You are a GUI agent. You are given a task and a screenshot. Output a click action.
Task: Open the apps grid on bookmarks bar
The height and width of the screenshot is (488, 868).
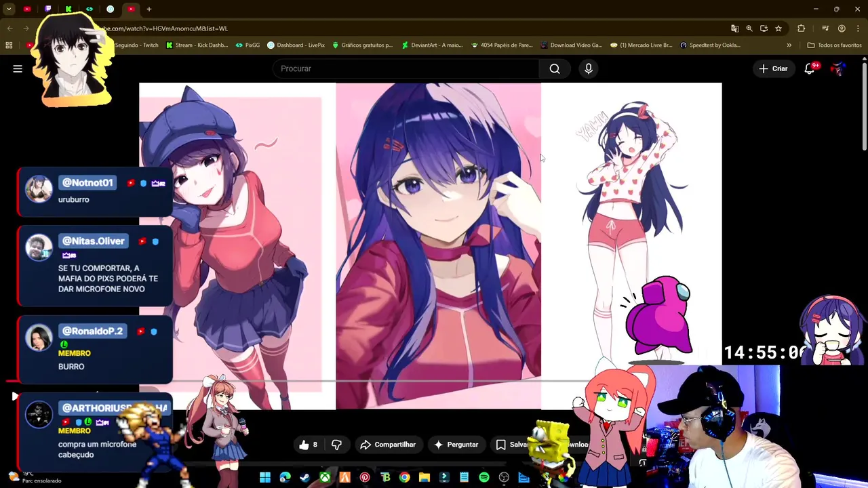point(9,45)
